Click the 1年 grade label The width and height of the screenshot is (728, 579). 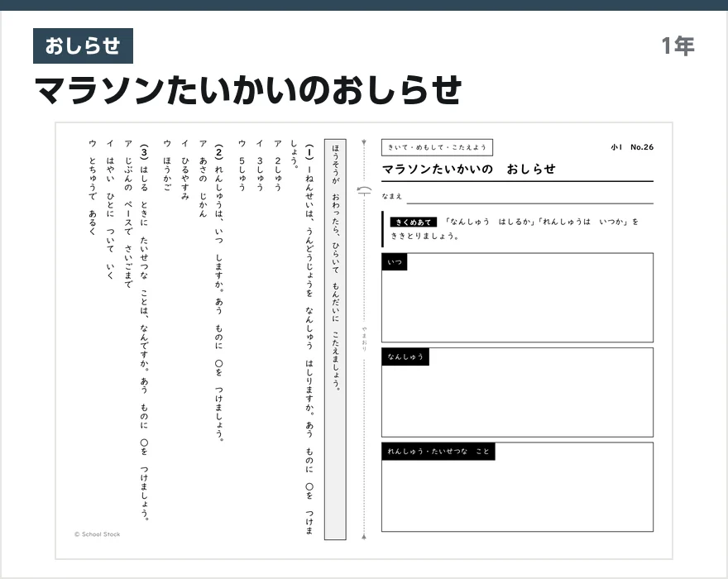tap(678, 46)
